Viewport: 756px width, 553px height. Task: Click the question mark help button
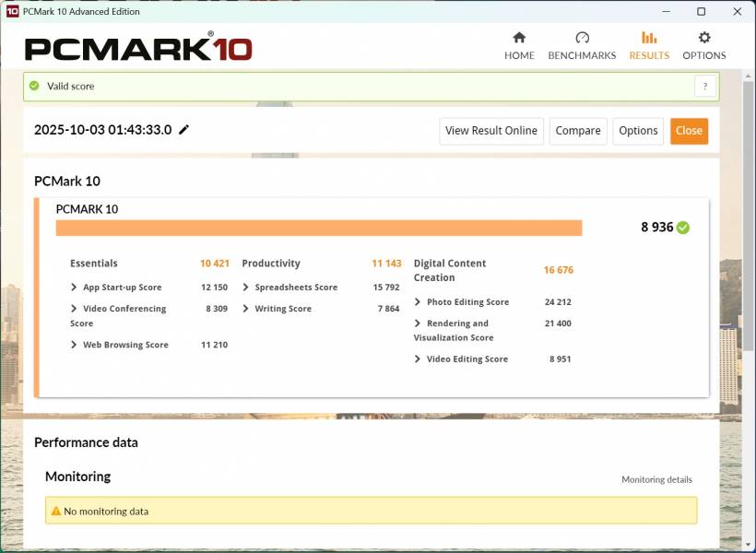click(x=704, y=87)
